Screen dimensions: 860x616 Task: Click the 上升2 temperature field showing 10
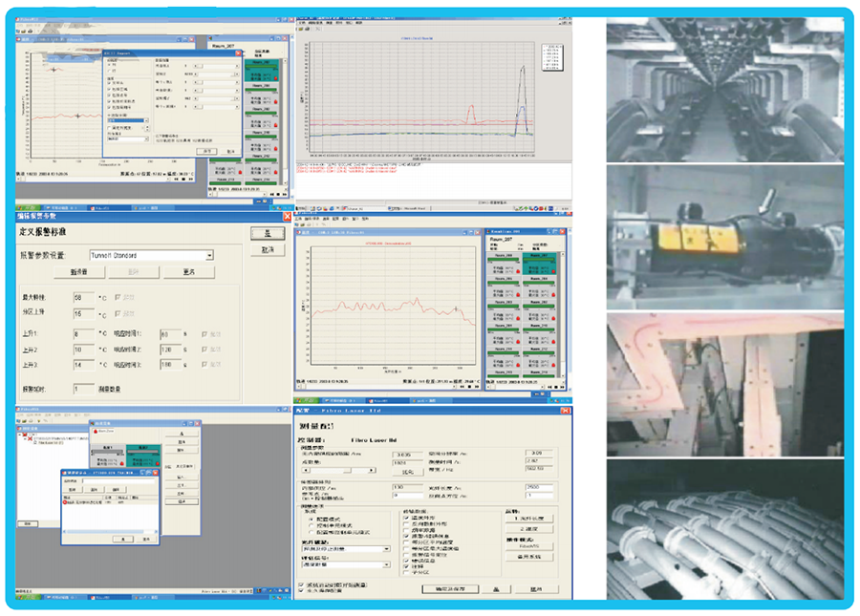click(x=83, y=350)
